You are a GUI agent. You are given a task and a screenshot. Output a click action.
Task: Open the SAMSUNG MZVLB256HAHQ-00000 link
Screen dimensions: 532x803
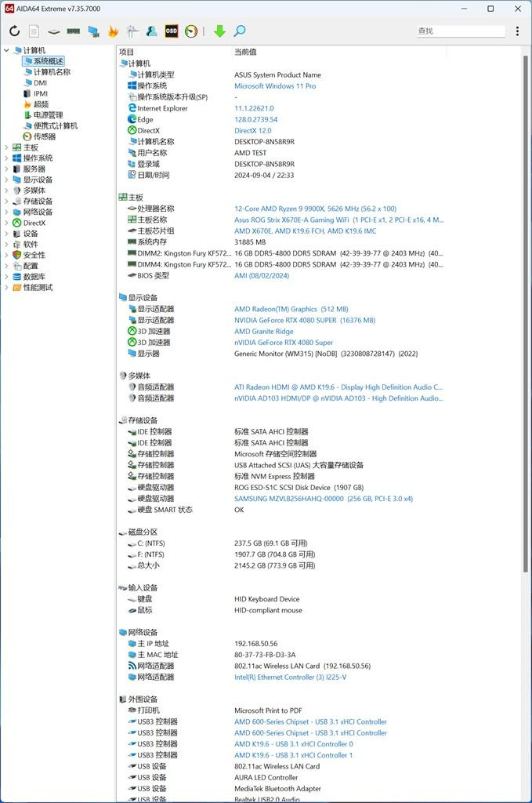click(x=324, y=498)
